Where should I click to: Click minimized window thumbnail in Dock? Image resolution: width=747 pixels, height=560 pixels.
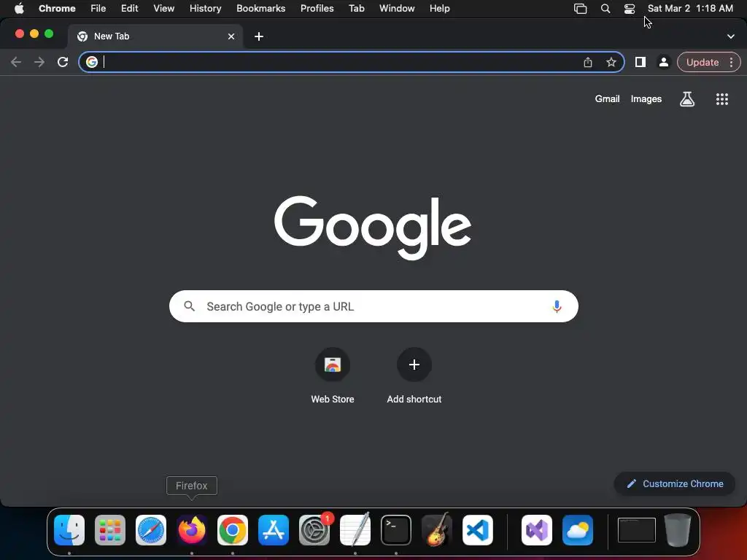pos(636,530)
